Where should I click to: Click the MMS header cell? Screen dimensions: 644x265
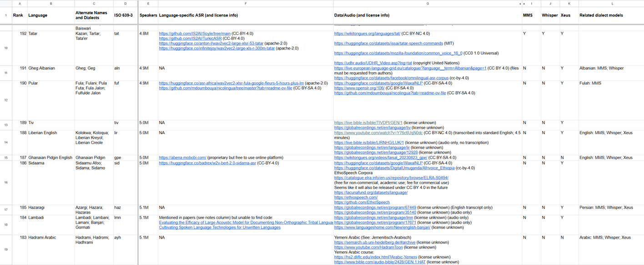pyautogui.click(x=531, y=15)
